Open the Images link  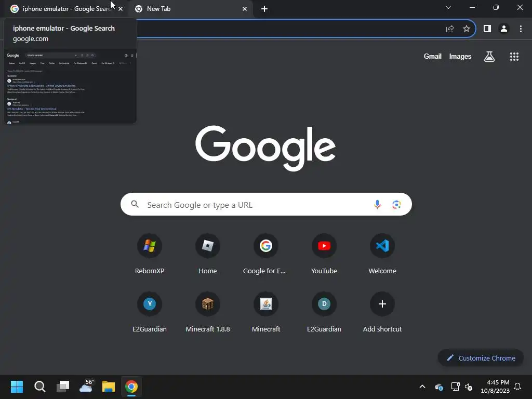pyautogui.click(x=460, y=56)
